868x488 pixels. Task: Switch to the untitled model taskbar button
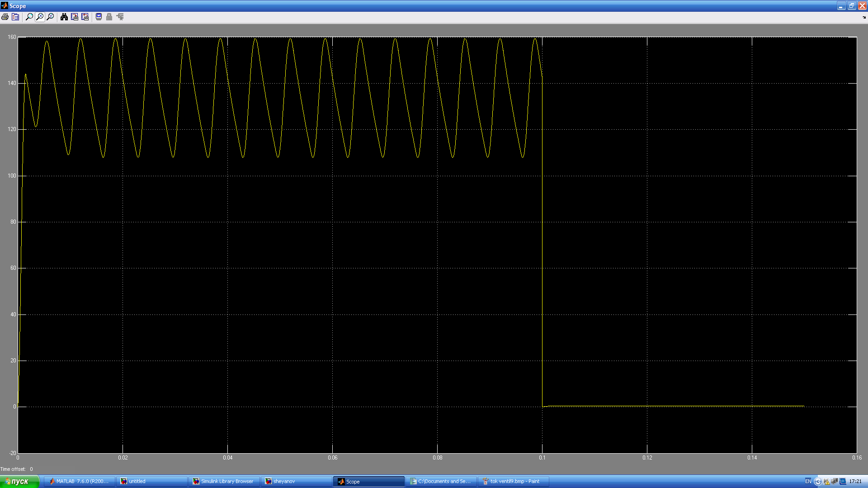[x=151, y=482]
